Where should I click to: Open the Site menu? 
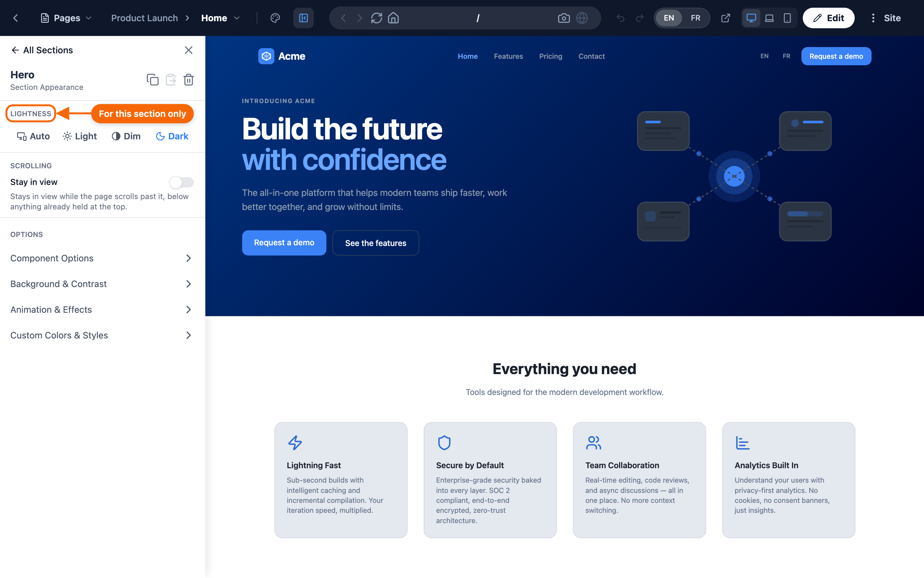click(x=886, y=18)
